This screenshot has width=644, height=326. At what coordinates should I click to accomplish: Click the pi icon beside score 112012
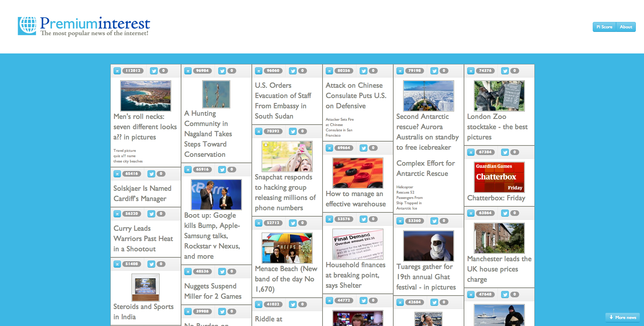pos(117,71)
